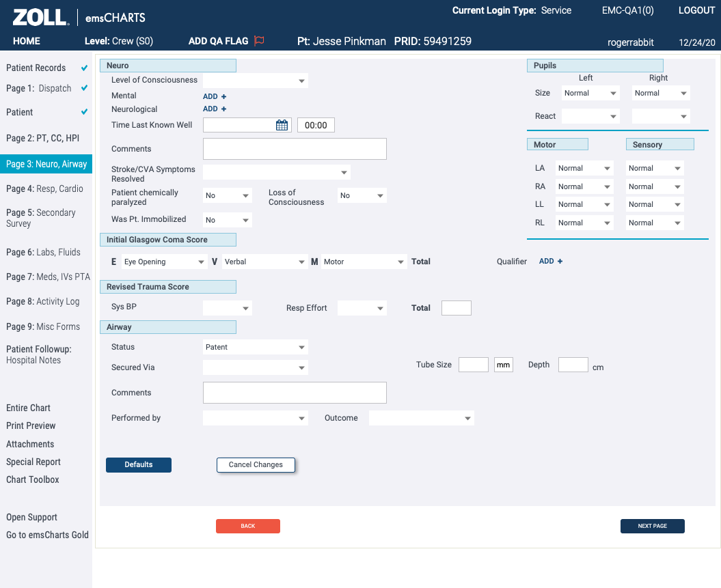Add a Mental status entry
The height and width of the screenshot is (588, 721).
pyautogui.click(x=215, y=96)
